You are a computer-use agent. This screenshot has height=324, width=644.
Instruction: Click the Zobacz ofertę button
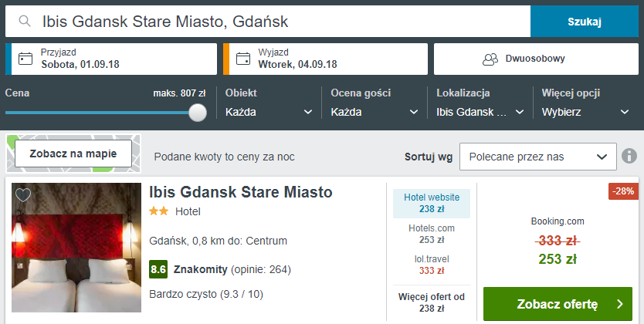click(x=558, y=304)
